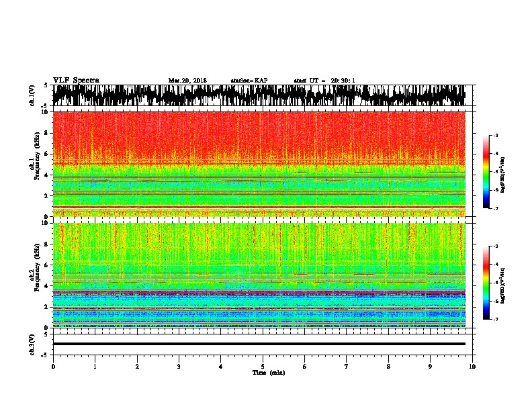The width and height of the screenshot is (532, 411).
Task: Click the "-3" label on the ch.1 color bar
Action: (496, 136)
